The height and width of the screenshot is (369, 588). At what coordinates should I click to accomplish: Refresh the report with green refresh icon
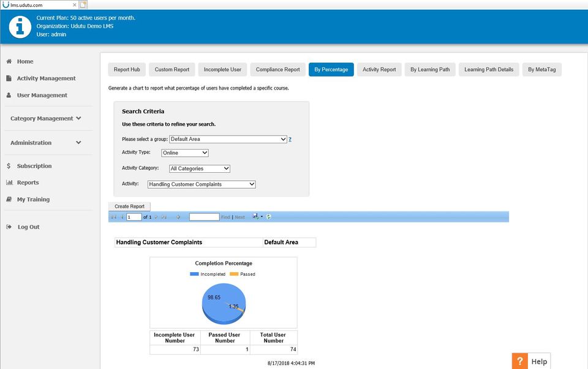[x=268, y=216]
